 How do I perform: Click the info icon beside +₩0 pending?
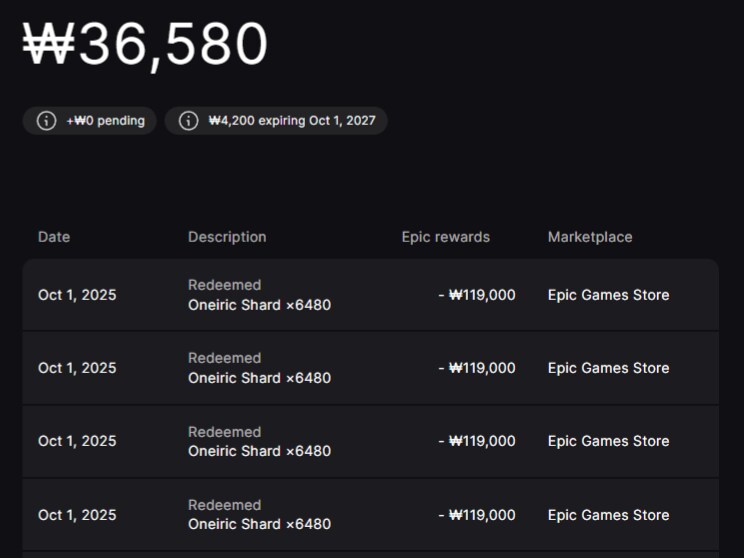[x=46, y=121]
